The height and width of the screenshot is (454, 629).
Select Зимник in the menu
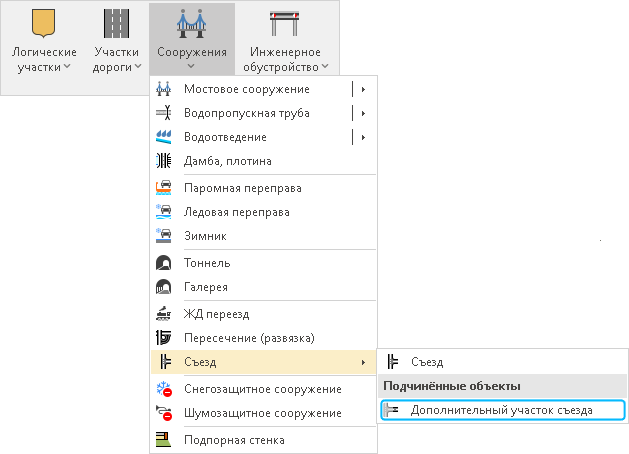coord(264,236)
